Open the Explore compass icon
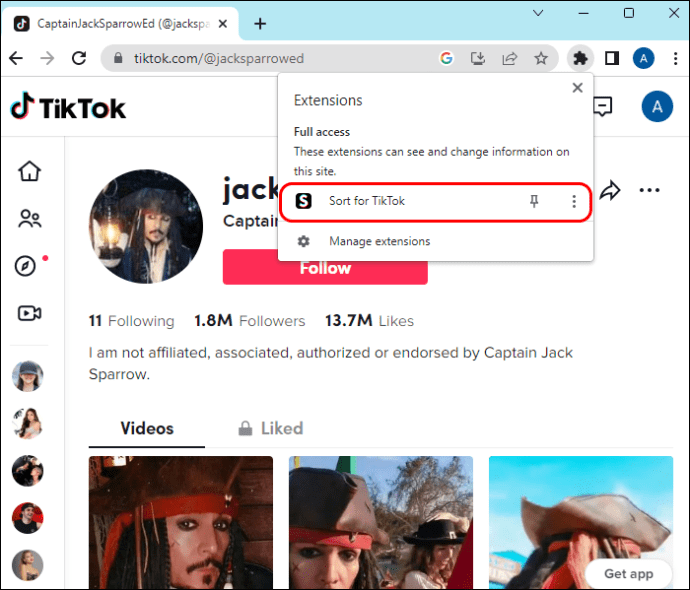The image size is (690, 590). click(27, 266)
